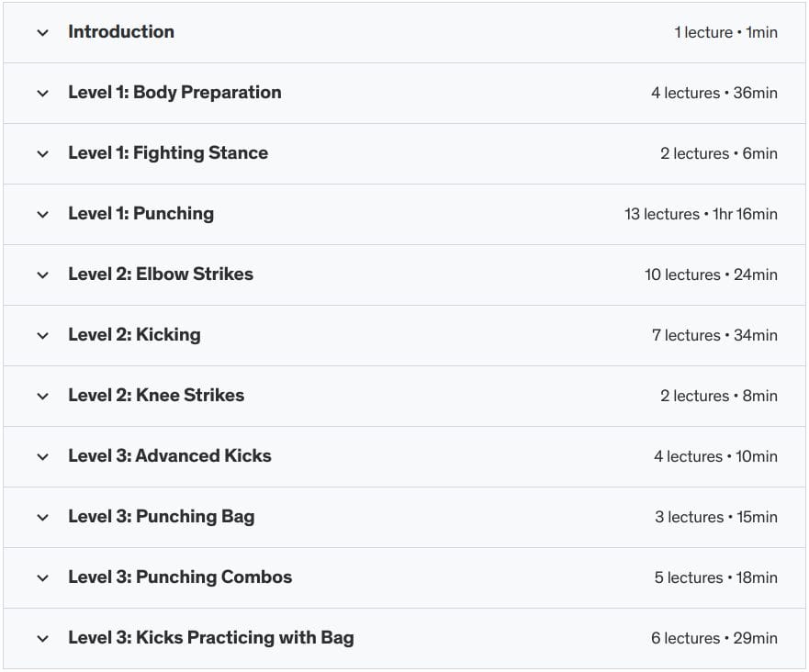Open the Level 1: Punching heading

click(140, 214)
